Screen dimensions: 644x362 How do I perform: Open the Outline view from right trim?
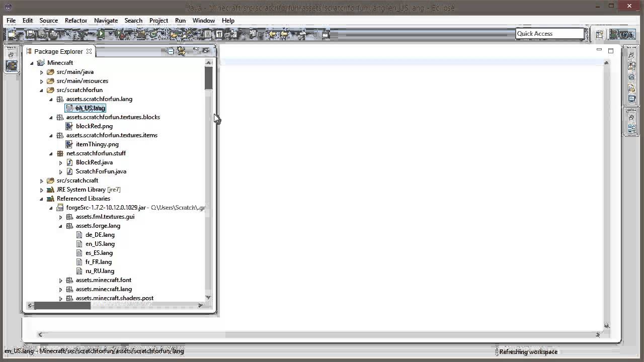pyautogui.click(x=631, y=128)
